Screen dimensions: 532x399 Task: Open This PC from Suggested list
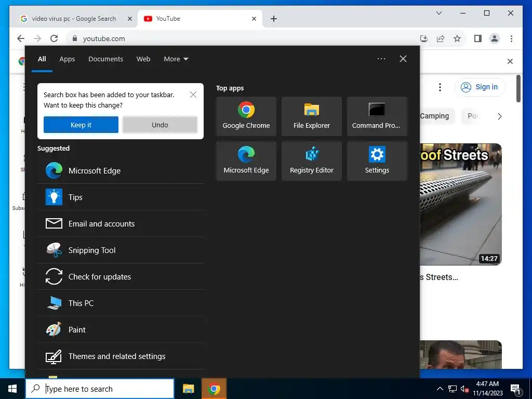click(121, 303)
